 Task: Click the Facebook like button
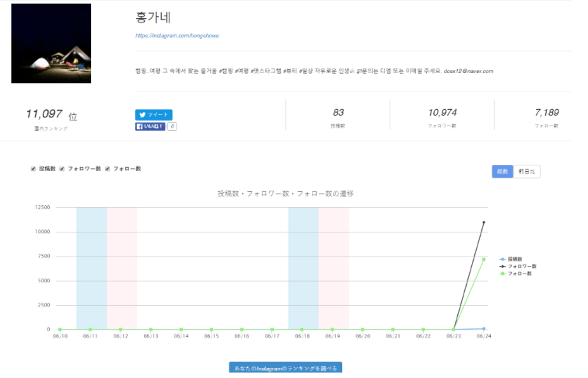(x=150, y=126)
